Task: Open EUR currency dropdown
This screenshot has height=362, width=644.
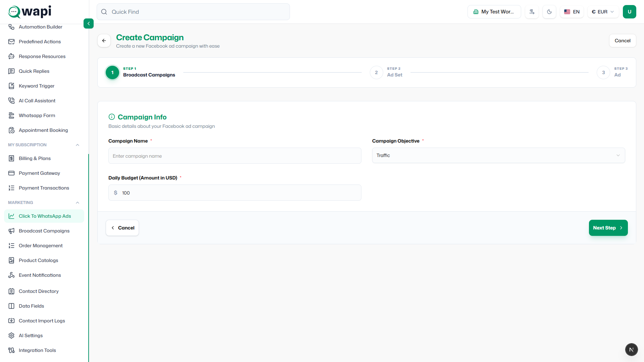Action: point(603,12)
